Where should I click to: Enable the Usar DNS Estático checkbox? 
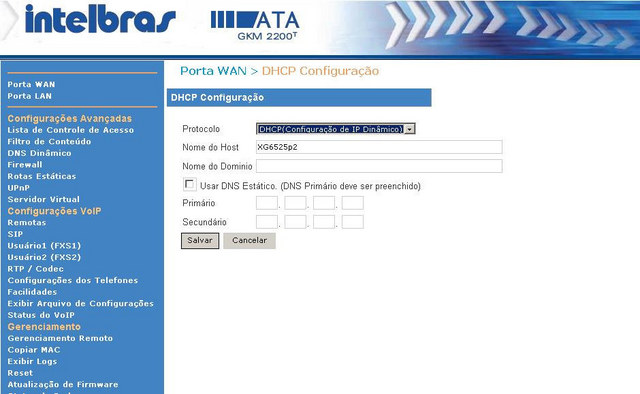tap(189, 185)
